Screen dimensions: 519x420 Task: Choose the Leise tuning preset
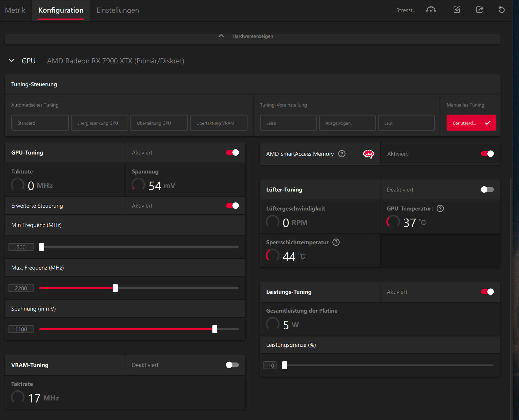point(288,123)
